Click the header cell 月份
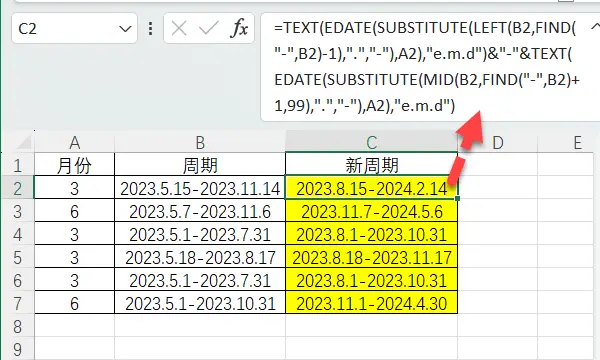Viewport: 600px width, 360px height. tap(75, 165)
